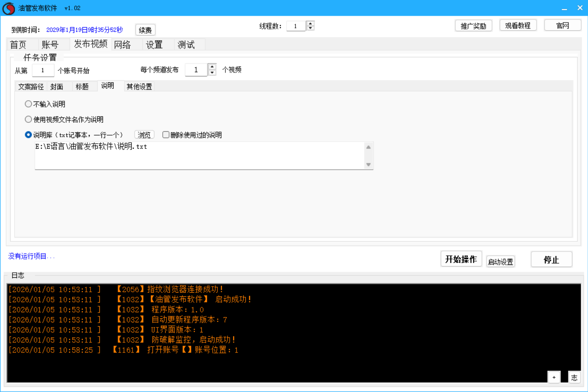Increase videos per channel with up arrow
The height and width of the screenshot is (392, 588).
(212, 67)
